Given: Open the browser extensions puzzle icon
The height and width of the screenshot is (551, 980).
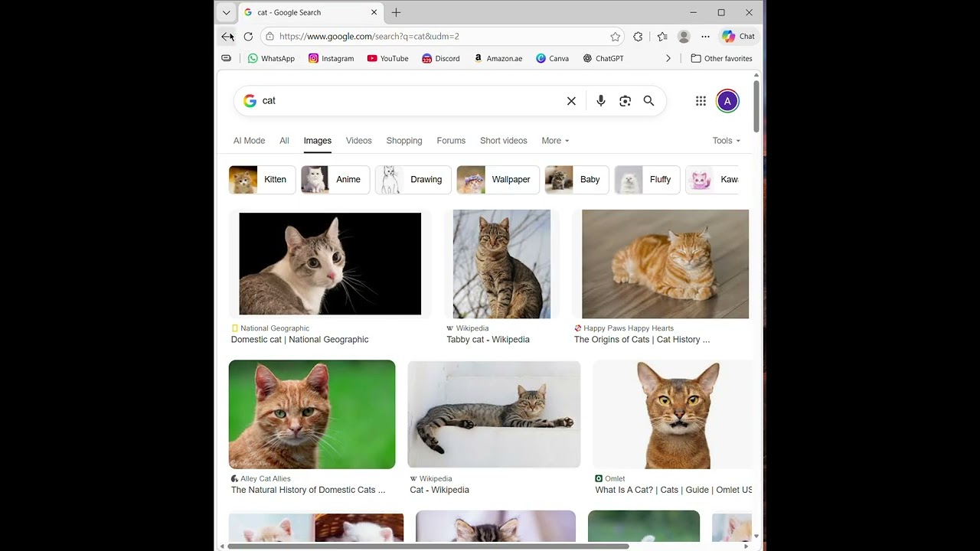Looking at the screenshot, I should coord(638,36).
